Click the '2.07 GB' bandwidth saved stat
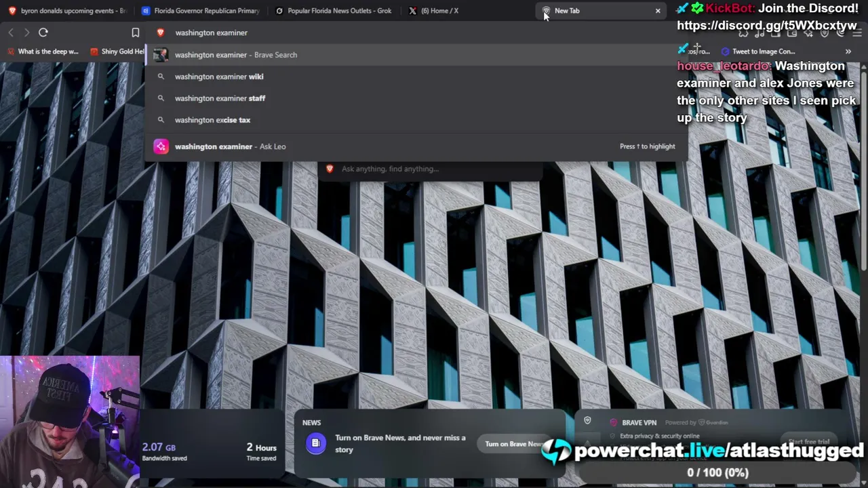This screenshot has width=868, height=488. pyautogui.click(x=164, y=451)
